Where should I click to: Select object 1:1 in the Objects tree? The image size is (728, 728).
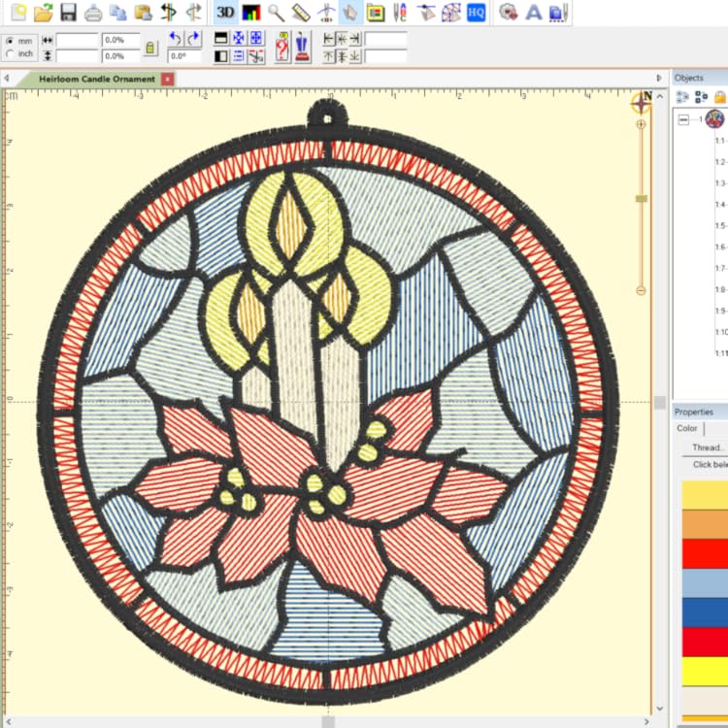[x=720, y=141]
